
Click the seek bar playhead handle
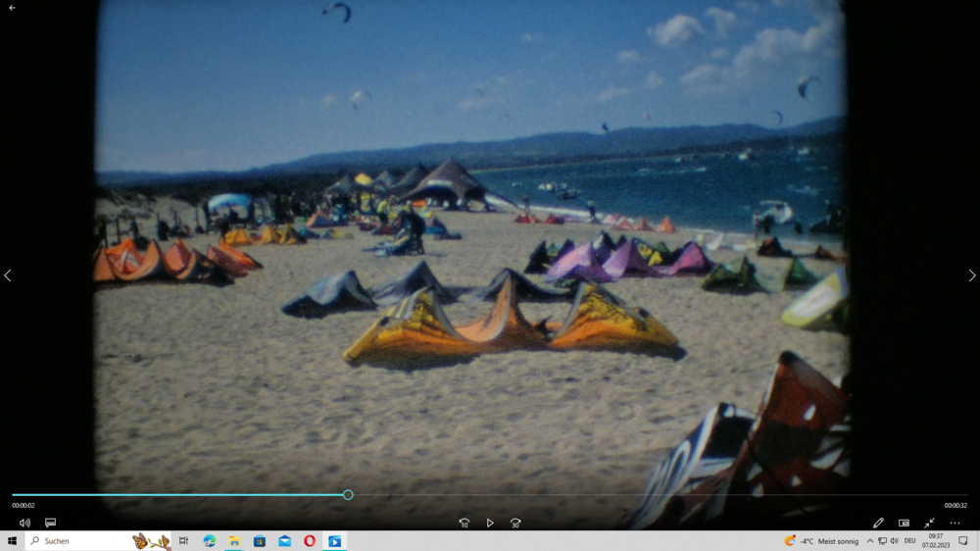[x=348, y=495]
